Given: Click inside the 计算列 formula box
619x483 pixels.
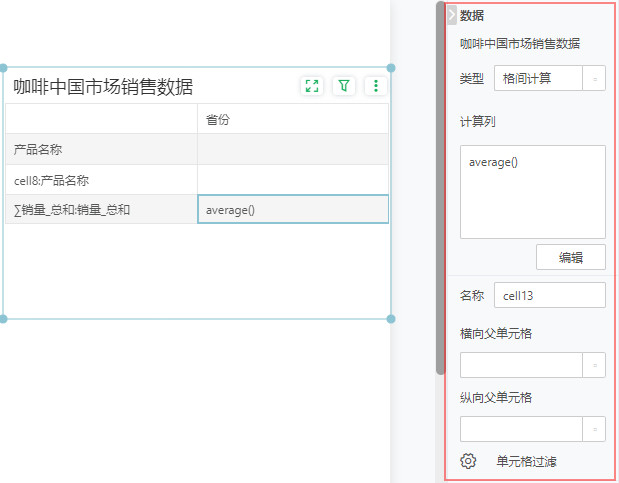Looking at the screenshot, I should (x=533, y=192).
